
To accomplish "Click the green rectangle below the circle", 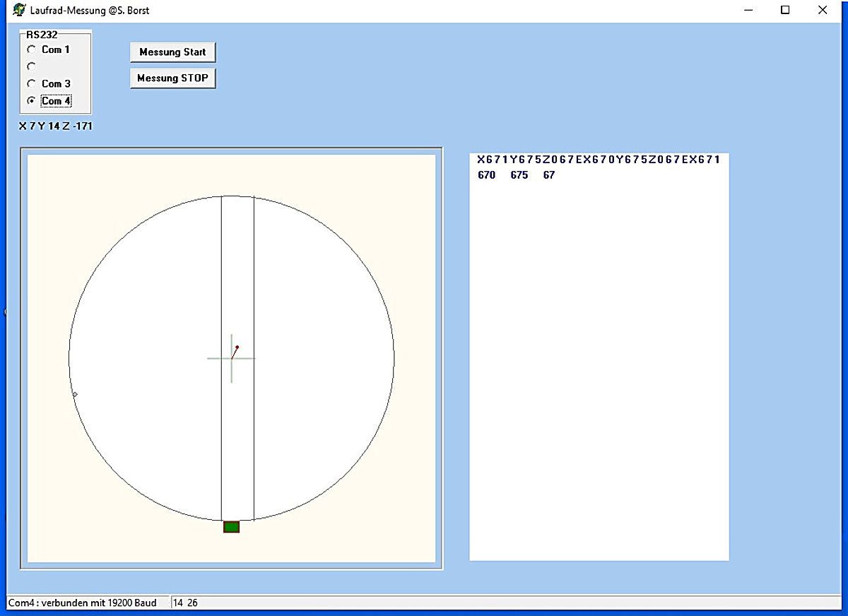I will (x=231, y=526).
